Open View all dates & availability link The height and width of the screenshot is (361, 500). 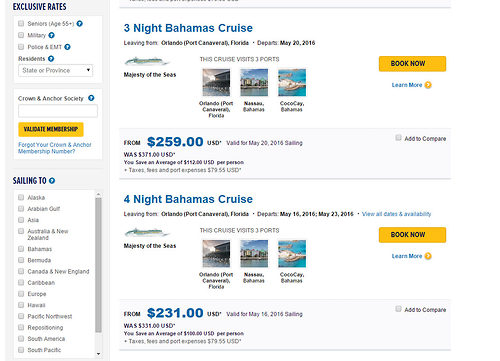396,214
